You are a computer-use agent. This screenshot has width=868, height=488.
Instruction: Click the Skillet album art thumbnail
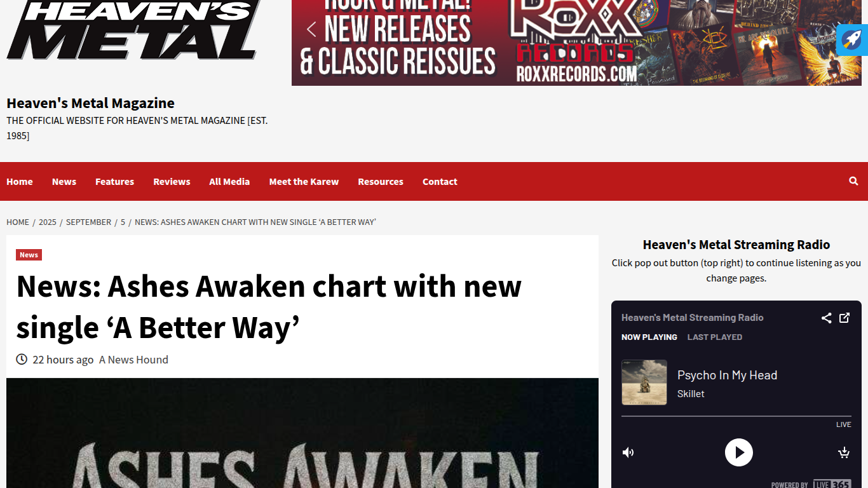coord(644,383)
